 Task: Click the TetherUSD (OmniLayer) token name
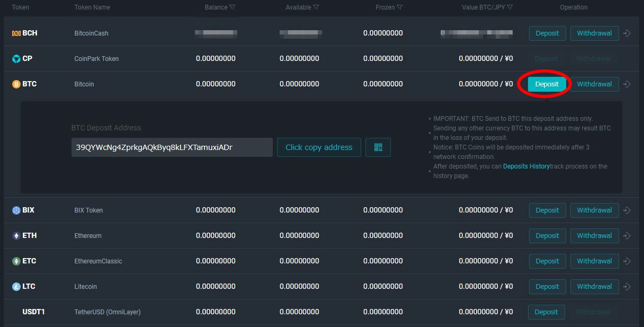108,312
